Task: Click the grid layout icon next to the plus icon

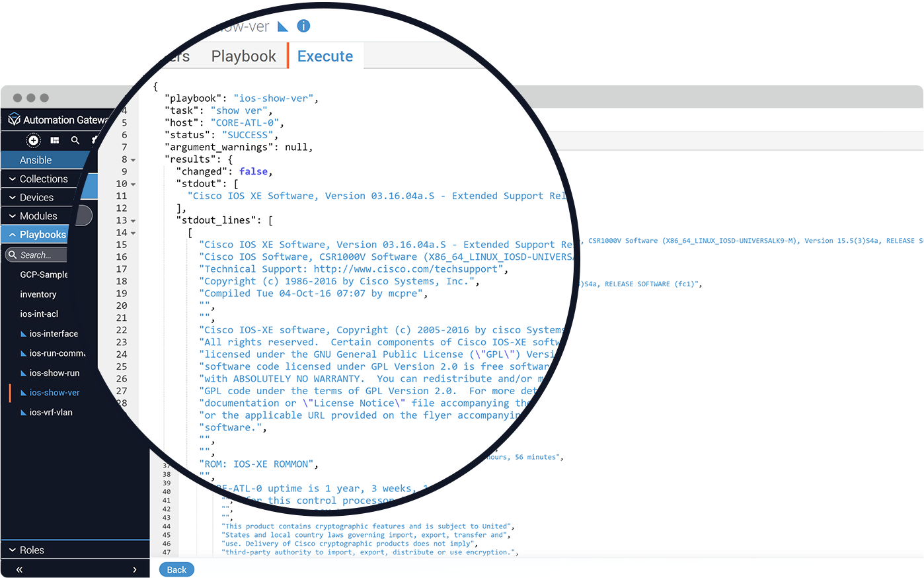Action: 54,140
